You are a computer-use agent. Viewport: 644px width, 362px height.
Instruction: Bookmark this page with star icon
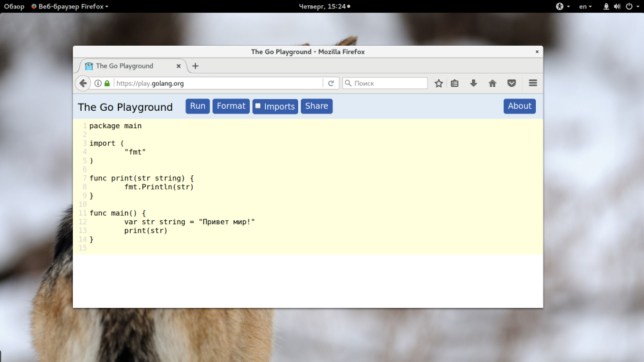pos(439,83)
